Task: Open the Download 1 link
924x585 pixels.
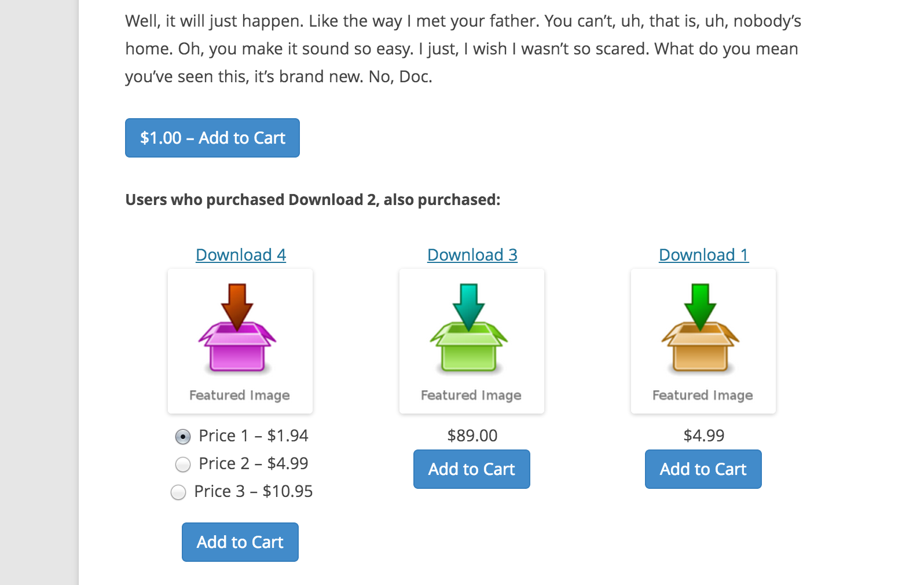Action: [x=704, y=255]
